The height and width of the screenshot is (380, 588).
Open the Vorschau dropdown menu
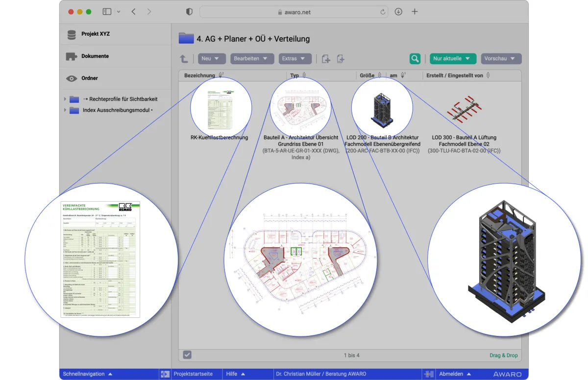[x=501, y=59]
